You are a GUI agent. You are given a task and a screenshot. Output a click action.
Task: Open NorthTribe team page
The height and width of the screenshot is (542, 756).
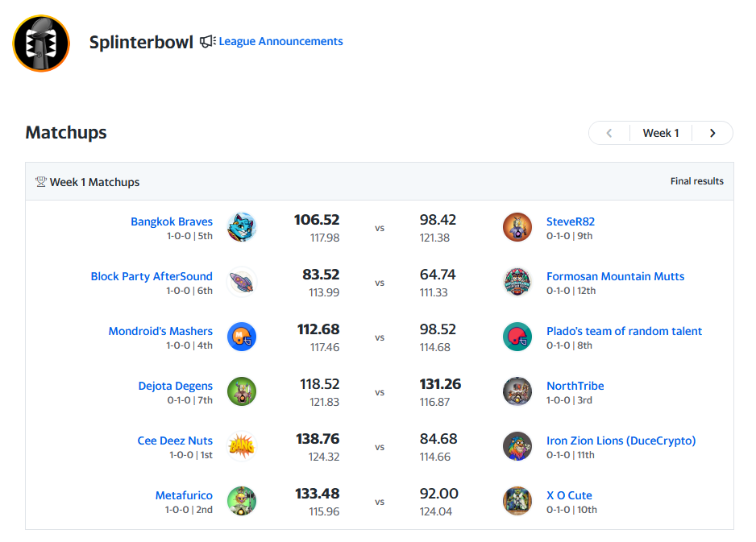pyautogui.click(x=575, y=386)
